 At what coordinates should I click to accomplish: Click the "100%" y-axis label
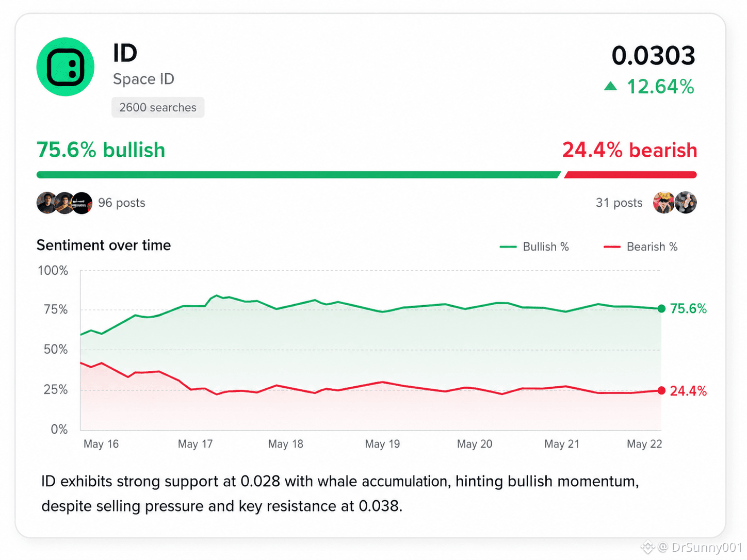click(x=53, y=270)
